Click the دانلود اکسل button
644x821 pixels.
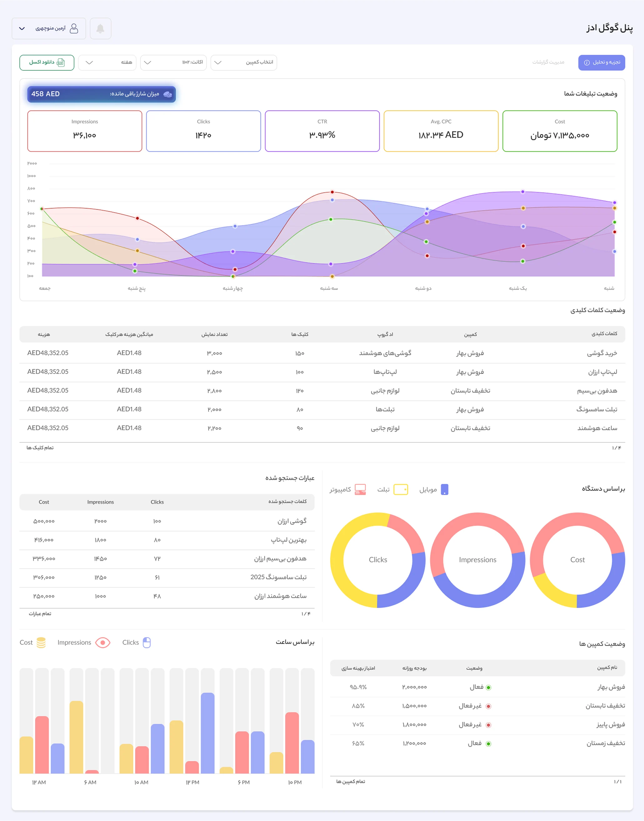47,62
